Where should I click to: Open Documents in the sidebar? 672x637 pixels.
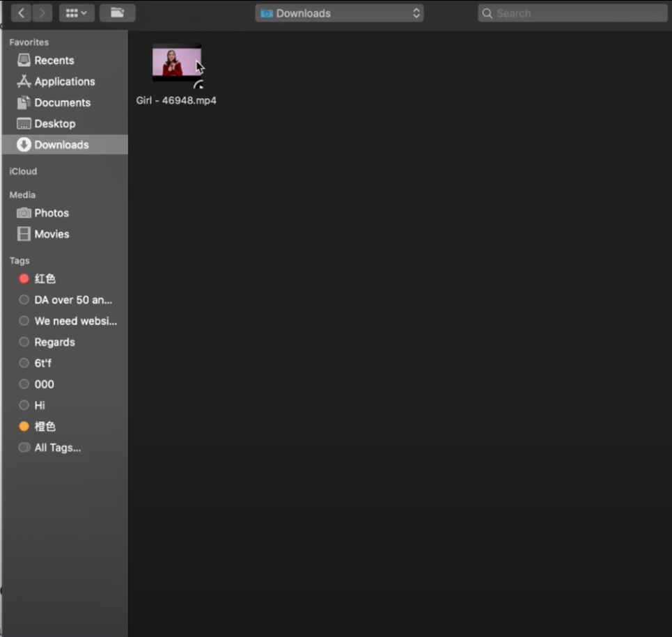pyautogui.click(x=65, y=102)
